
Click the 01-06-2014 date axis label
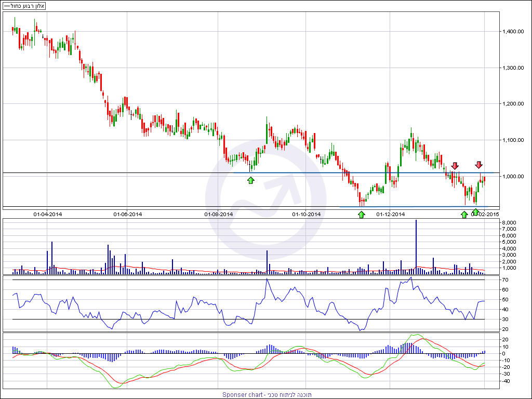[x=128, y=214]
